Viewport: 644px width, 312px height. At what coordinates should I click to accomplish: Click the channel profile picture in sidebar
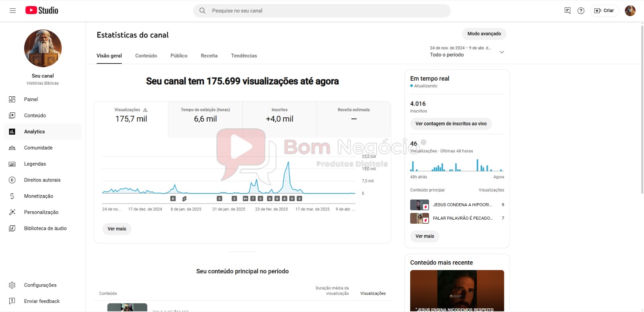point(43,48)
